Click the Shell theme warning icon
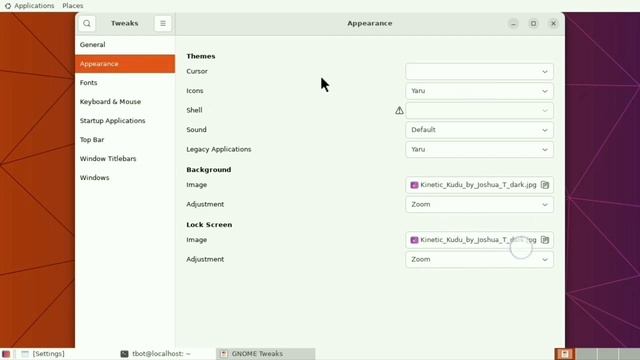Image resolution: width=640 pixels, height=360 pixels. (x=399, y=111)
